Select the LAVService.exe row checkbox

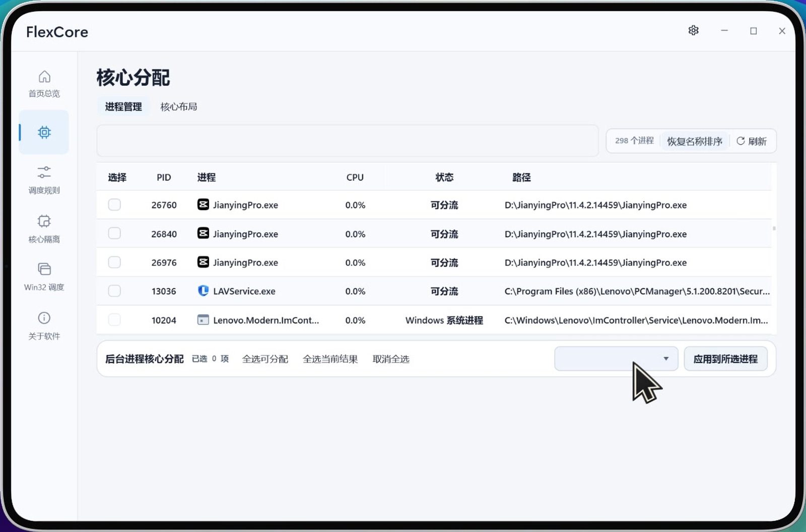click(x=114, y=291)
